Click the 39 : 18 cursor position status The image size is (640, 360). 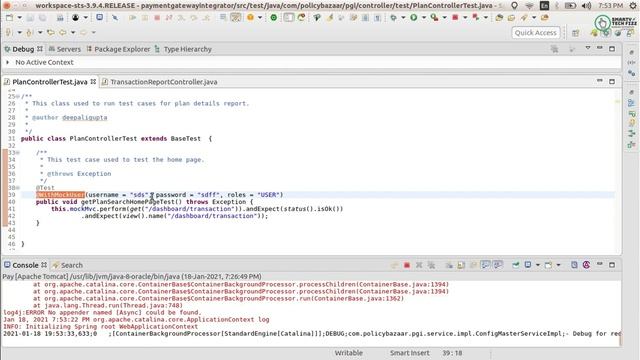[x=452, y=353]
